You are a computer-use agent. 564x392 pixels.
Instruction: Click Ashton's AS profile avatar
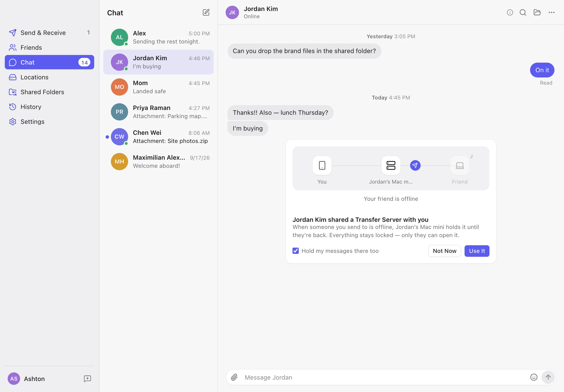click(x=14, y=379)
